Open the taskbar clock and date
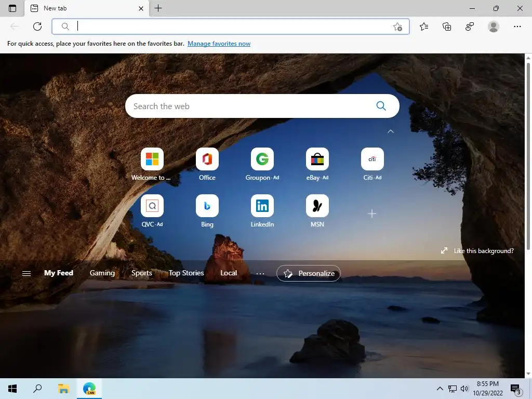This screenshot has height=399, width=532. [x=487, y=389]
